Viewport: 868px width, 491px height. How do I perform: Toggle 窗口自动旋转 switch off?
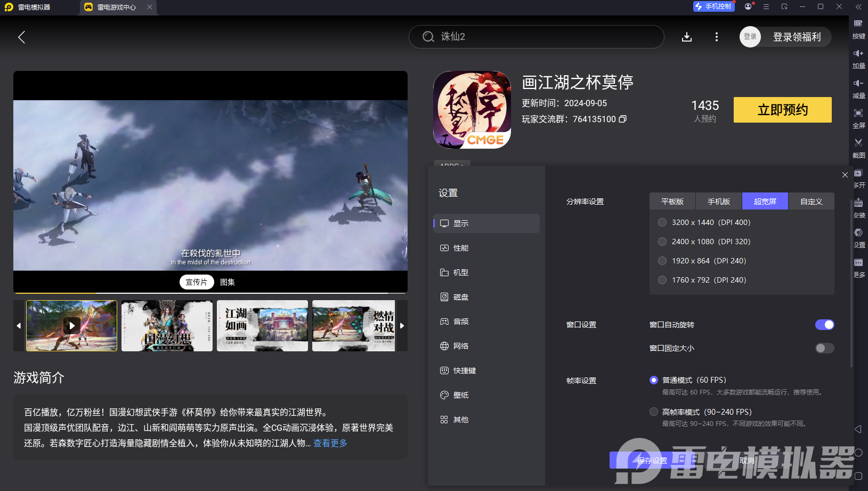pyautogui.click(x=824, y=325)
